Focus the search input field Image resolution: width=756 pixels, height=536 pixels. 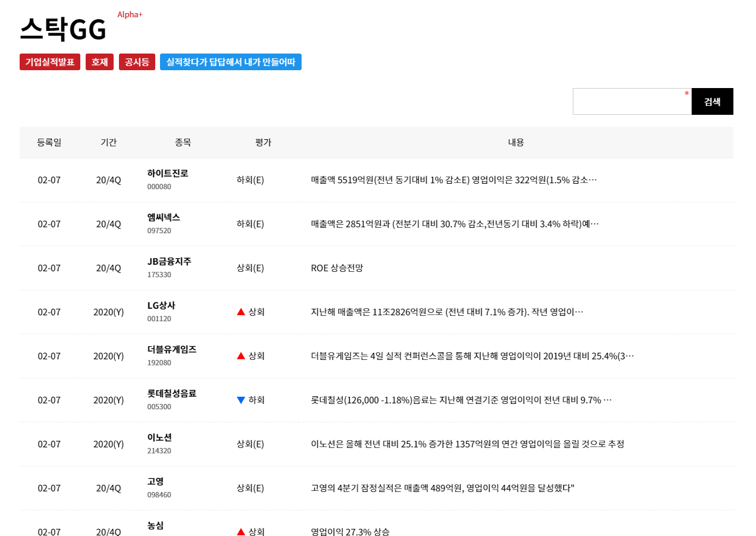(632, 102)
